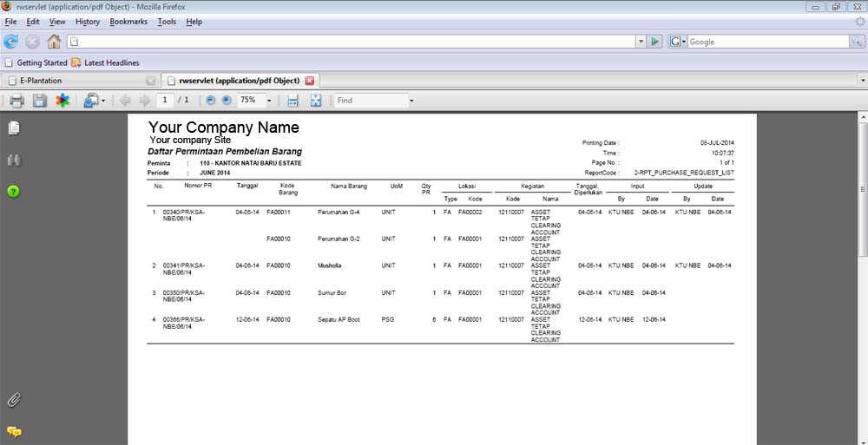The height and width of the screenshot is (445, 868).
Task: Click the zoom in plus button
Action: [x=227, y=101]
